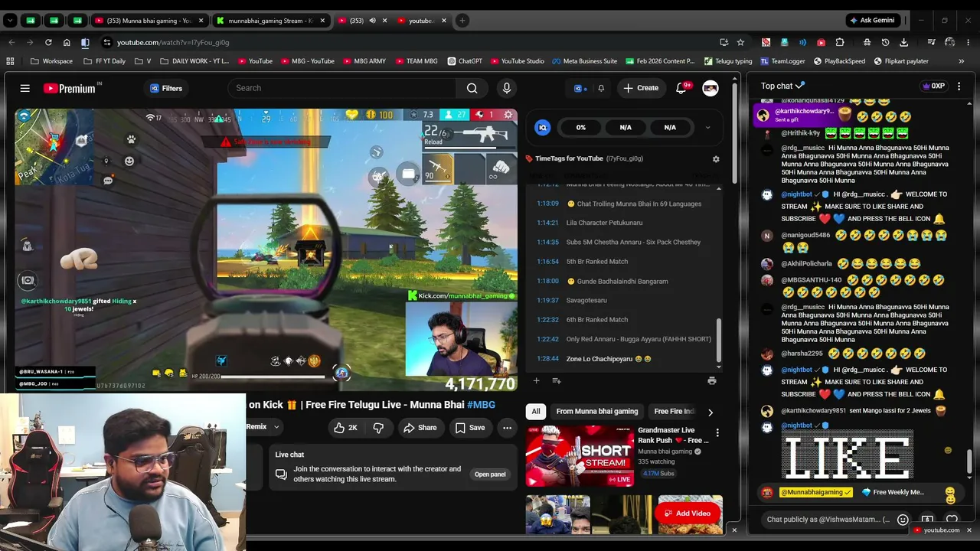The image size is (980, 551).
Task: Add a new time tag with plus
Action: [x=536, y=380]
